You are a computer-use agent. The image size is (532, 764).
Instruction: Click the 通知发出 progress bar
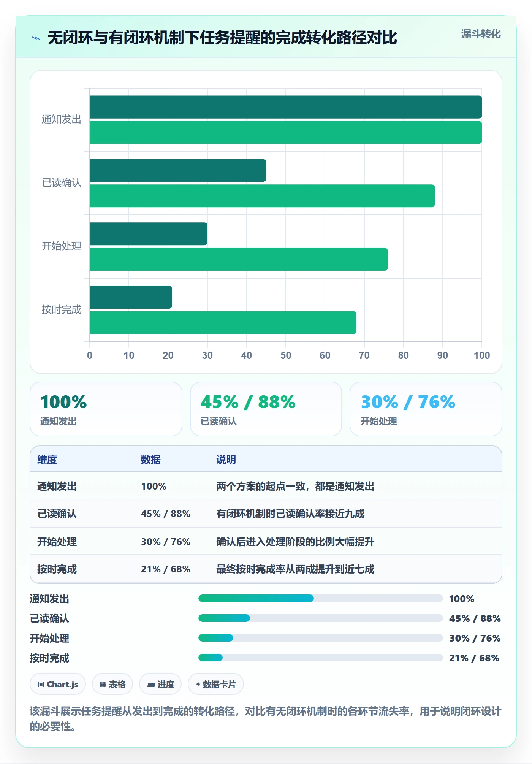320,598
